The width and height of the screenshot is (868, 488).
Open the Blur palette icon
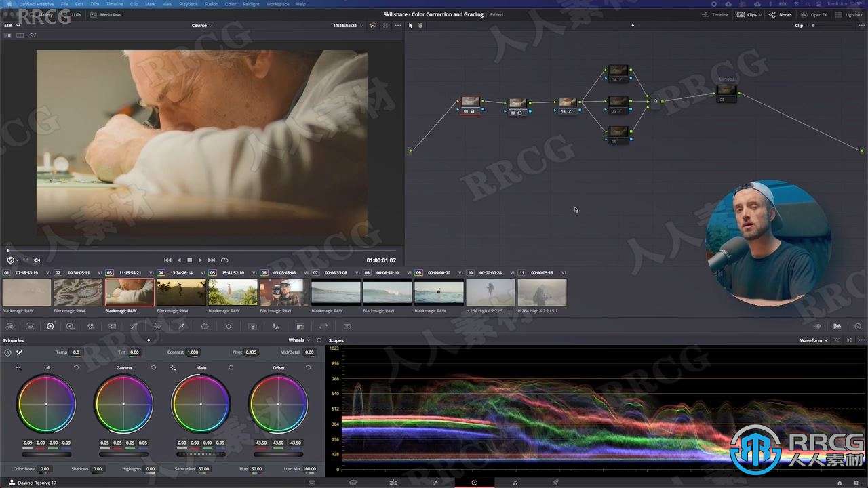coord(276,326)
